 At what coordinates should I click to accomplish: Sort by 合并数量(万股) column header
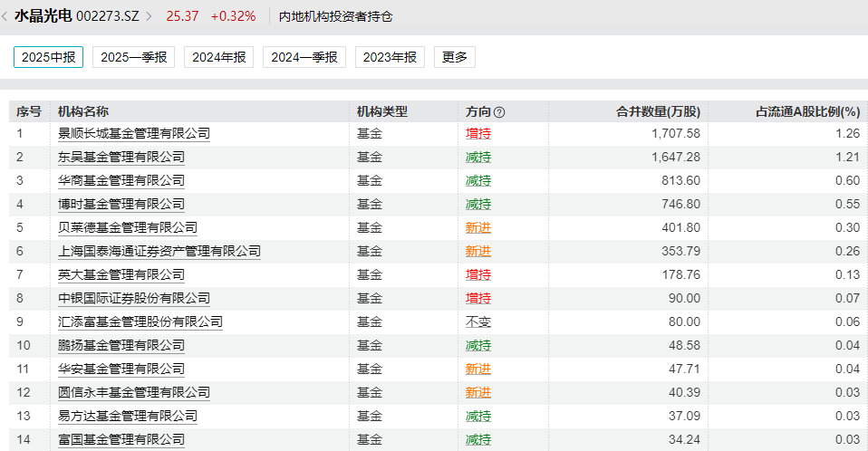[x=658, y=111]
